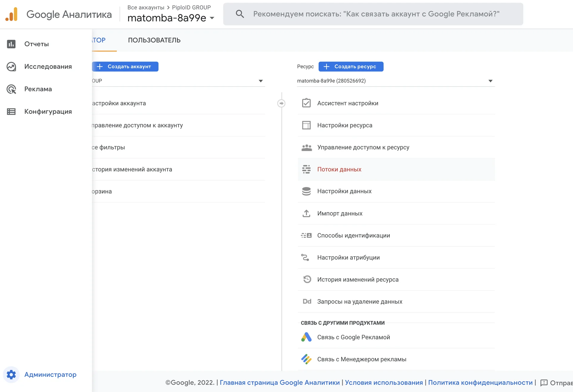Select Конфигурация in the left navigation
Image resolution: width=573 pixels, height=392 pixels.
click(48, 112)
